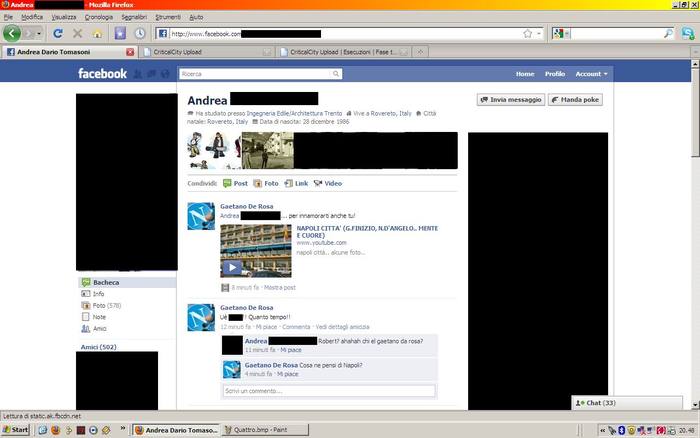Play the Napoli Citta' video thumbnail
Screen dimensions: 700x438
[x=256, y=251]
